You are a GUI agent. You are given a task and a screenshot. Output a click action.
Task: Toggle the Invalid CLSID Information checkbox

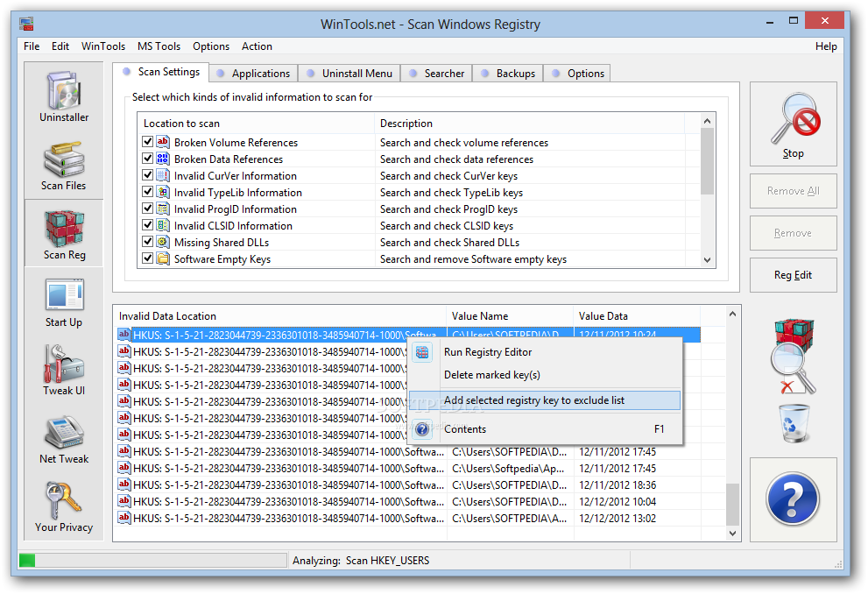click(x=147, y=225)
